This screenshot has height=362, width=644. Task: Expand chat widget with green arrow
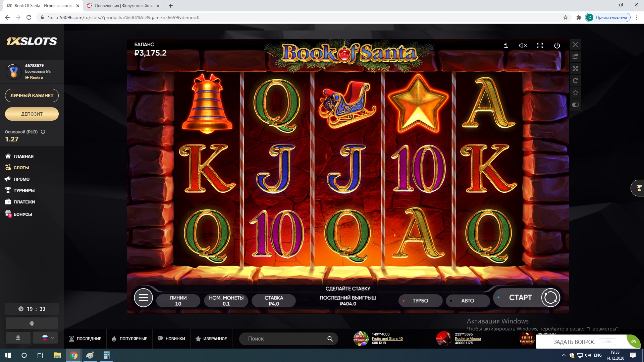(634, 342)
